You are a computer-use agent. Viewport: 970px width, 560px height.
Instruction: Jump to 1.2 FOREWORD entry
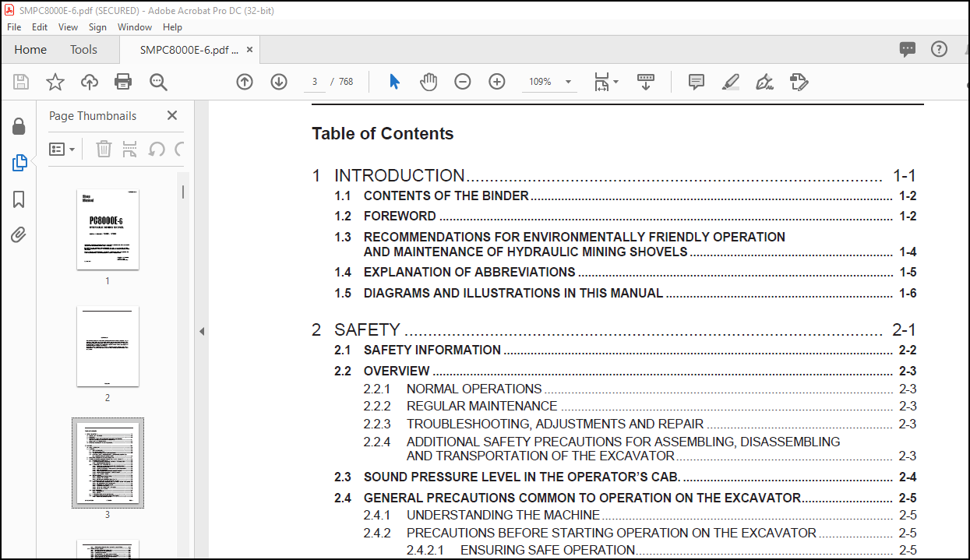625,217
